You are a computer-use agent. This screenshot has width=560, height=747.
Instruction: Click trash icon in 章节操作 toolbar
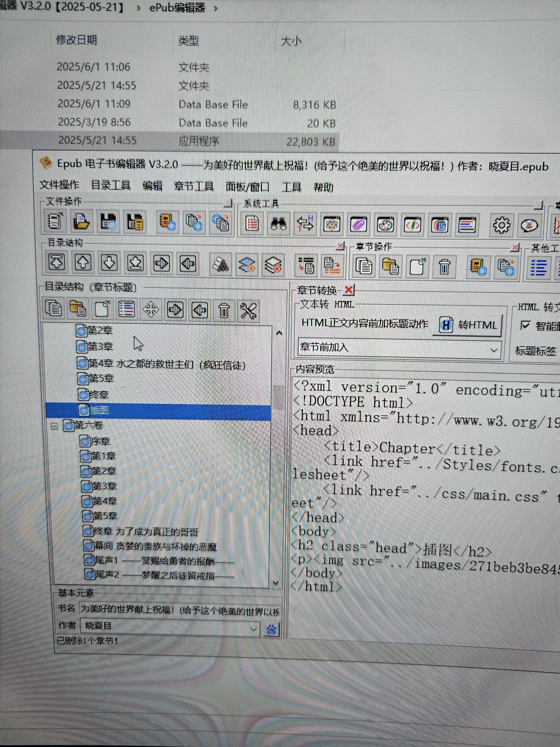444,267
